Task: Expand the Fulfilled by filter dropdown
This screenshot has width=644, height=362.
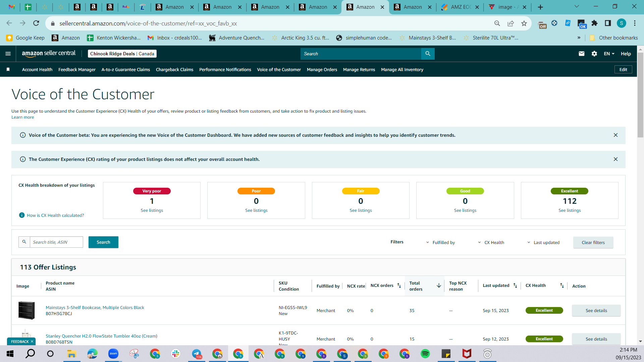Action: pos(441,242)
